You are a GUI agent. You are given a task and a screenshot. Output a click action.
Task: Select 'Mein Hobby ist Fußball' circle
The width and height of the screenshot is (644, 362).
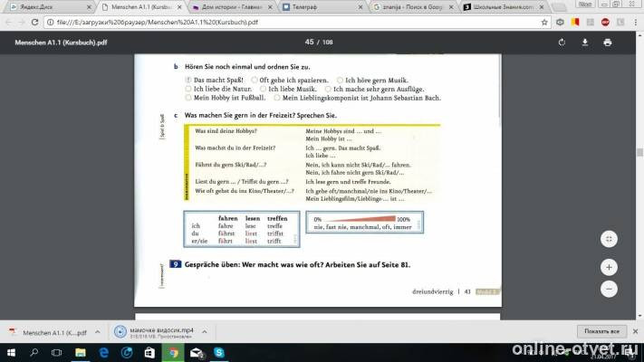[188, 98]
